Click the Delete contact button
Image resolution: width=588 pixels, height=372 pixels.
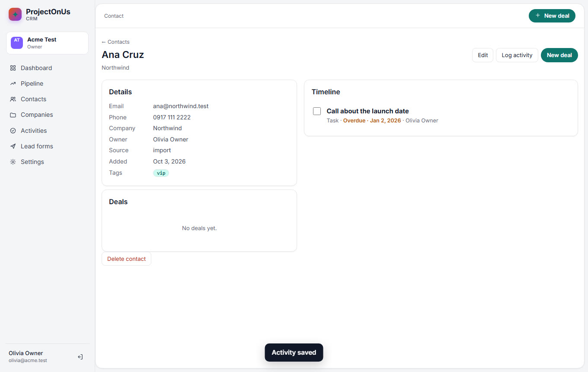[x=126, y=259]
